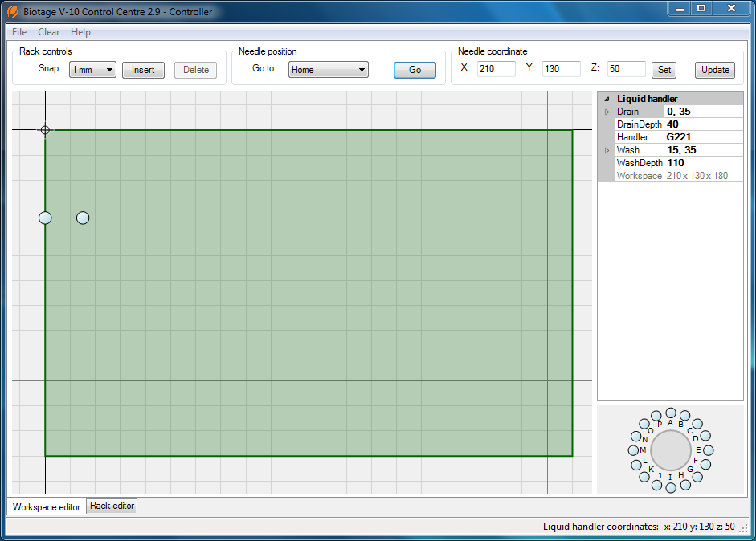Click the central hub of the vial carousel
This screenshot has width=756, height=541.
[x=671, y=449]
